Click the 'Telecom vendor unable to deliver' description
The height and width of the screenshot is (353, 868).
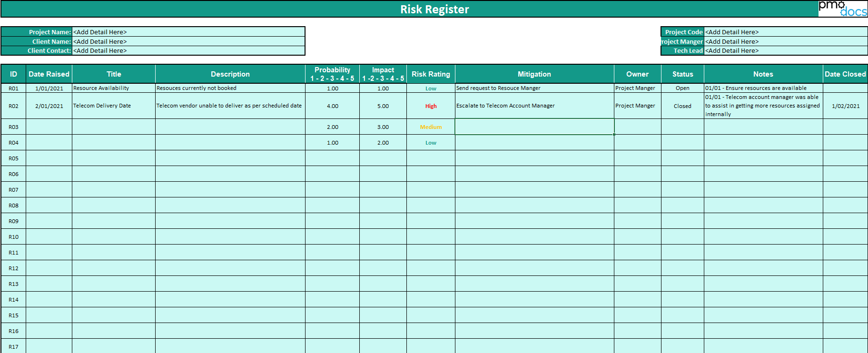pyautogui.click(x=230, y=106)
